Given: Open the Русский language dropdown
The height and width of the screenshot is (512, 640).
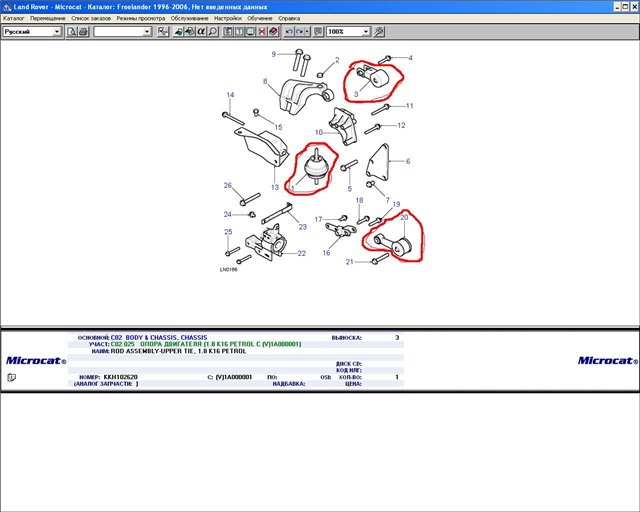Looking at the screenshot, I should pos(57,31).
